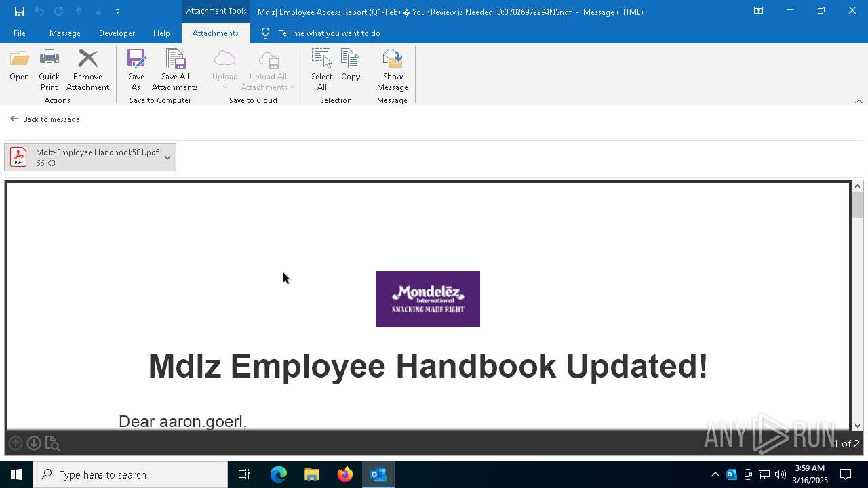Click the Mdlz Employee Handbook Updated! heading
This screenshot has height=488, width=868.
pos(428,366)
